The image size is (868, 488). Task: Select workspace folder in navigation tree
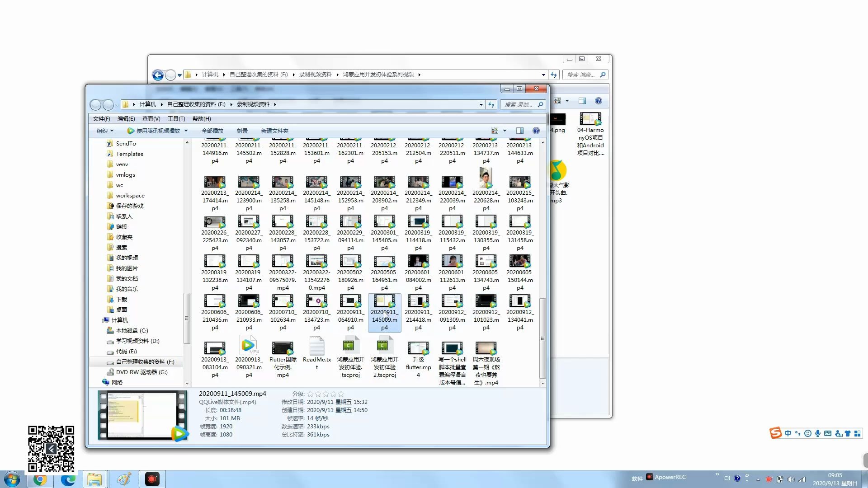(x=130, y=195)
